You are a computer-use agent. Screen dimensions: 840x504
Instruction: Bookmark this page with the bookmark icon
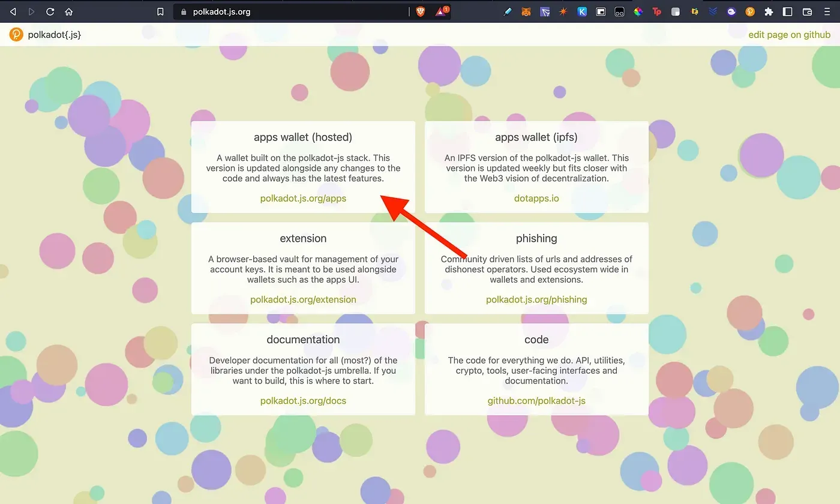160,11
